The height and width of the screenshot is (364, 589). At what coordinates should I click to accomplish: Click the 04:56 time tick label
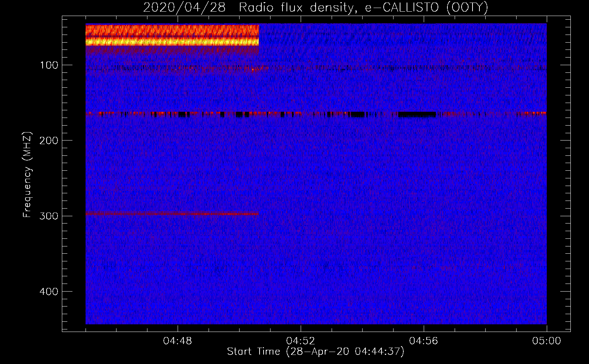click(424, 341)
